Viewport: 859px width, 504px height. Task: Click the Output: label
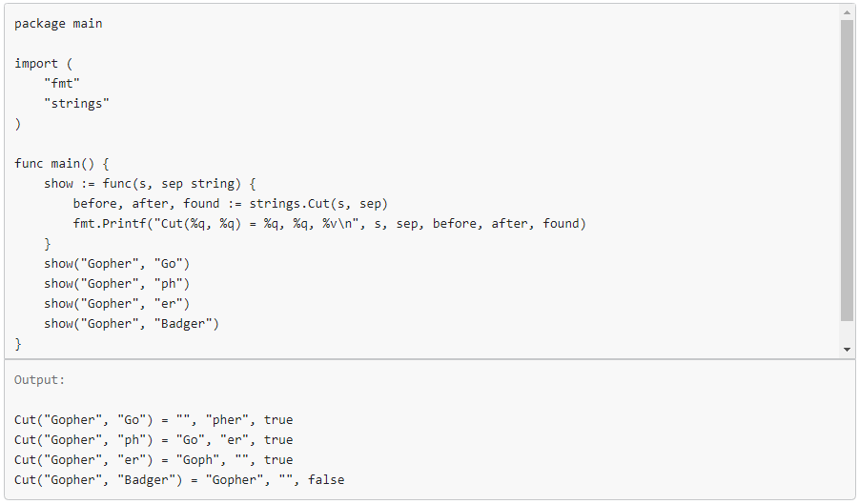(40, 380)
